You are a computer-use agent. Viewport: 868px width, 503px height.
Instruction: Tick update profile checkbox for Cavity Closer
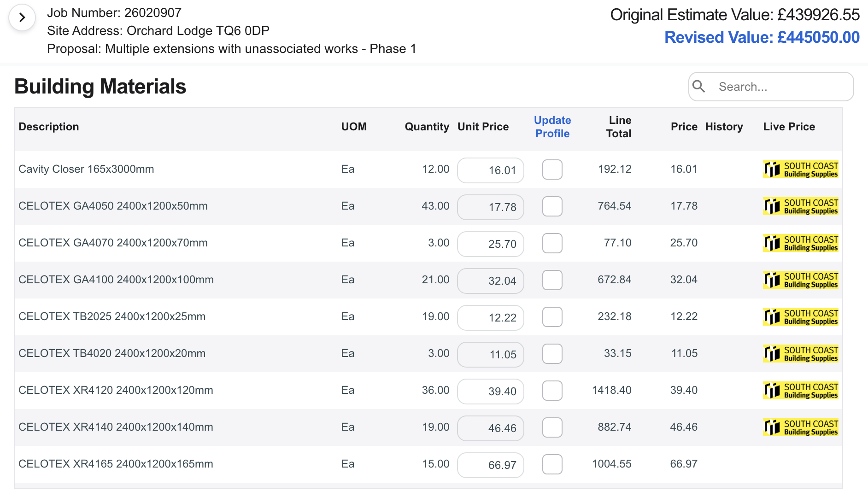click(552, 170)
